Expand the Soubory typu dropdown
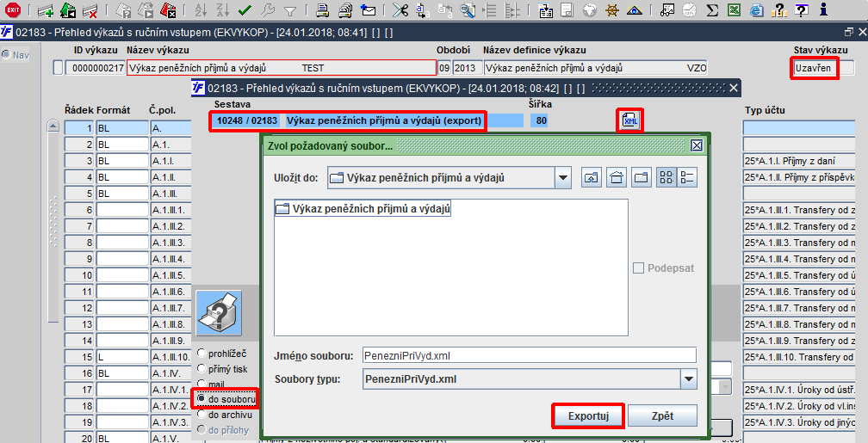The width and height of the screenshot is (868, 443). click(x=689, y=379)
